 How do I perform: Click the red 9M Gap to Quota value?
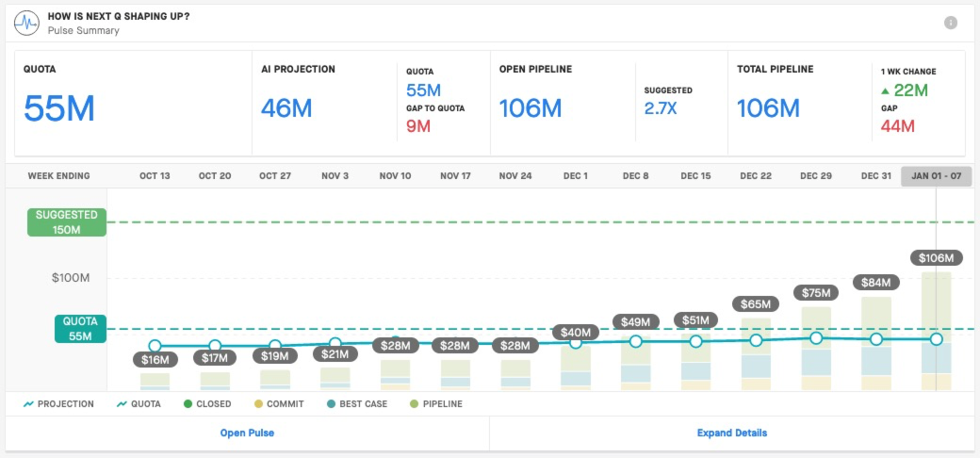pos(418,126)
